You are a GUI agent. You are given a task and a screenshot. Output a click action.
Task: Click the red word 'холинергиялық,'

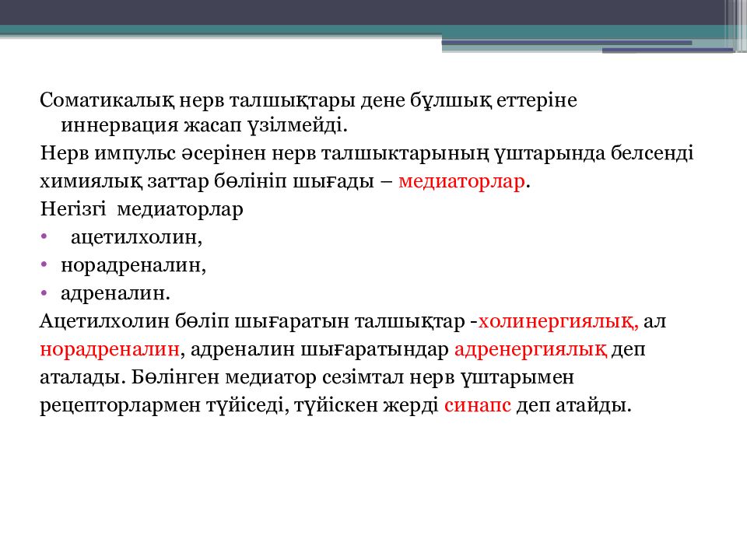pos(559,321)
